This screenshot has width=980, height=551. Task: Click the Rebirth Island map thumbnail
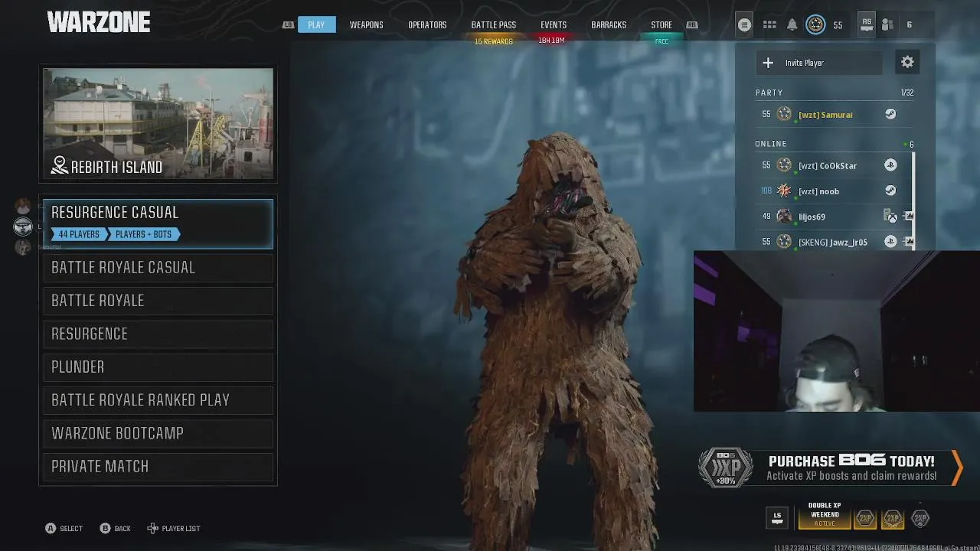coord(158,124)
